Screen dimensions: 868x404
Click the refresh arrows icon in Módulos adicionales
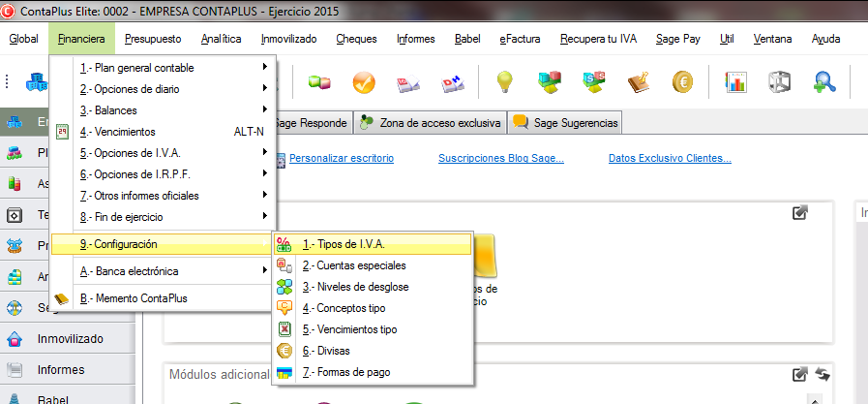(x=823, y=375)
